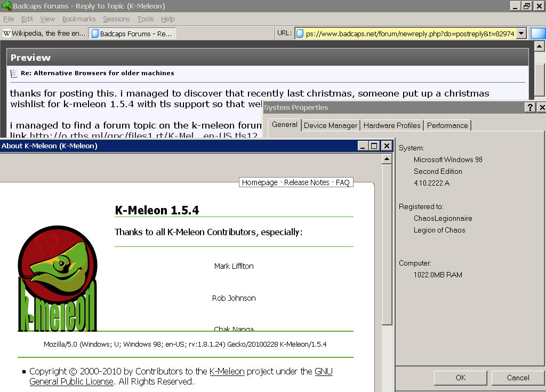Click the K-Meleon logo in the title bar
Image resolution: width=546 pixels, height=392 pixels.
[x=6, y=6]
